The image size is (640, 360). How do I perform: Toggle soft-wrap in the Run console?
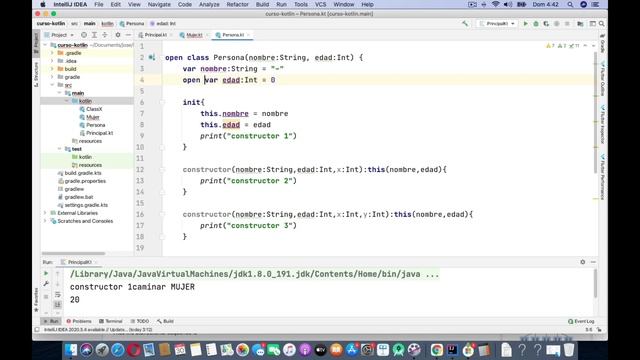(58, 294)
